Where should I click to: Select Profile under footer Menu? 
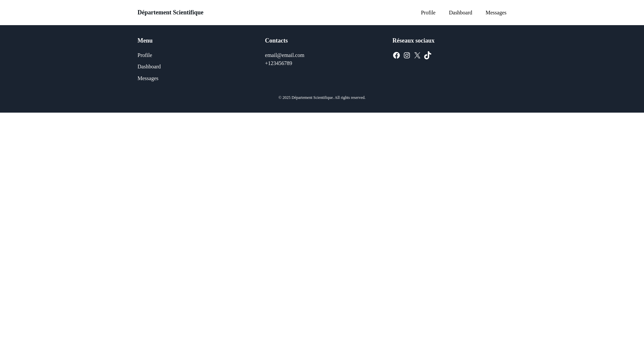(x=145, y=55)
